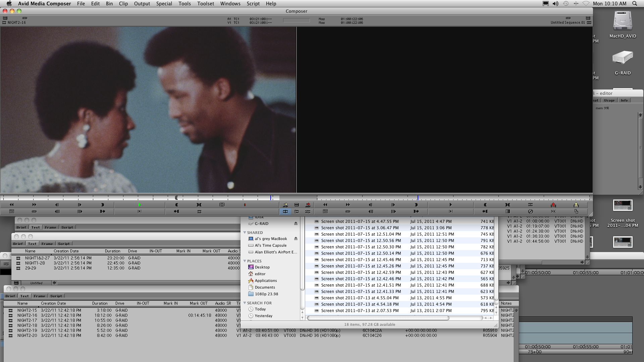The image size is (644, 362).
Task: Collapse the SHARED sidebar section
Action: 245,232
